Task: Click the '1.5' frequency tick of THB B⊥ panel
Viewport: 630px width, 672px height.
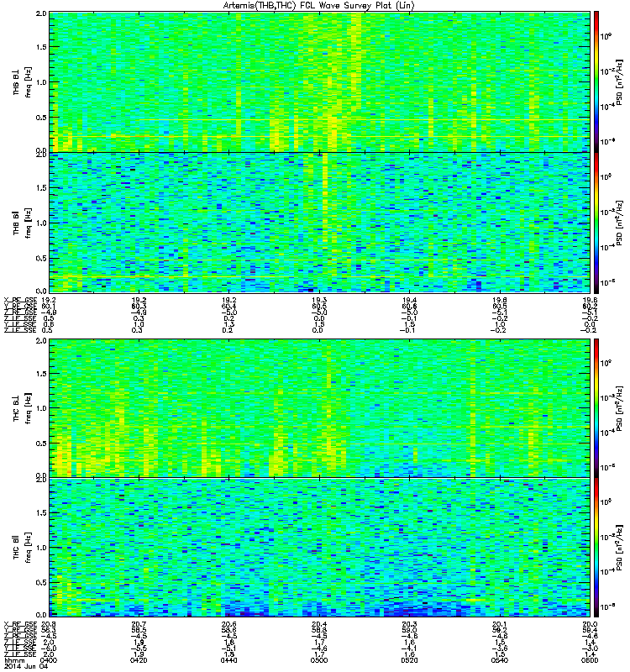Action: point(41,47)
